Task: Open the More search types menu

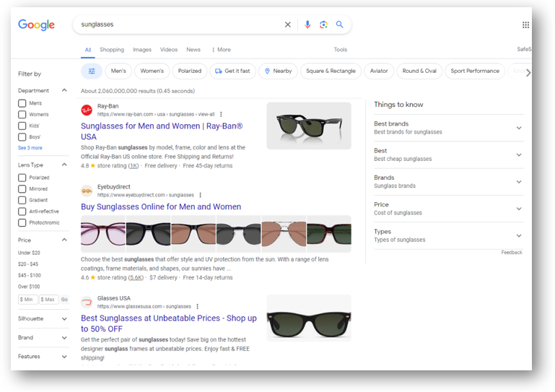Action: pos(222,50)
